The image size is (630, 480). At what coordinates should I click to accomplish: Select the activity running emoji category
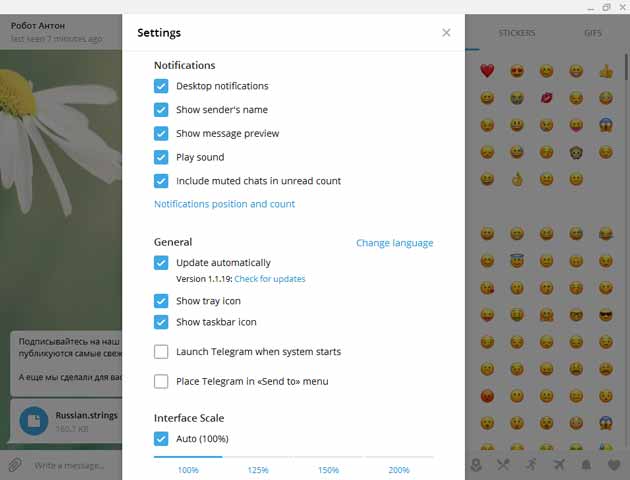coord(531,465)
